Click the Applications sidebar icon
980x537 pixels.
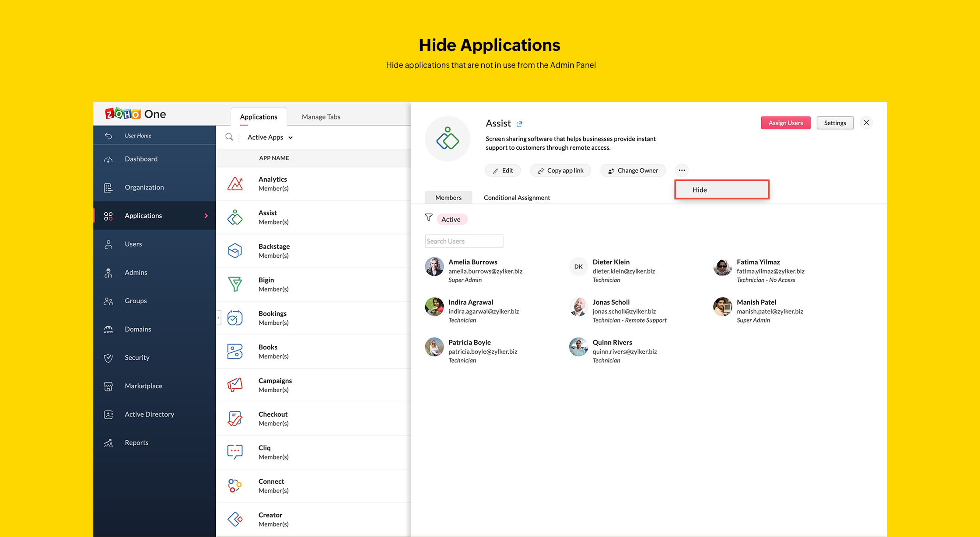point(109,216)
